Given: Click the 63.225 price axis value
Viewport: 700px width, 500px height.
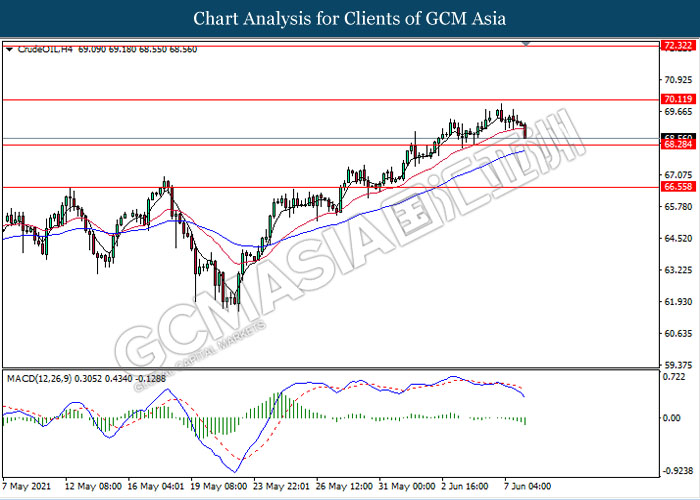Looking at the screenshot, I should pos(678,270).
